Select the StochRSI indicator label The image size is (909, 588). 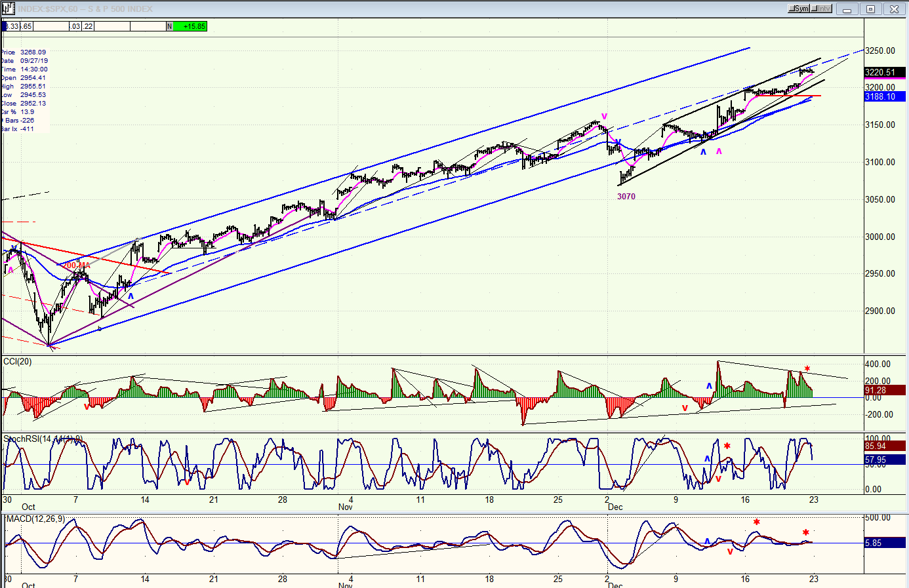click(43, 439)
